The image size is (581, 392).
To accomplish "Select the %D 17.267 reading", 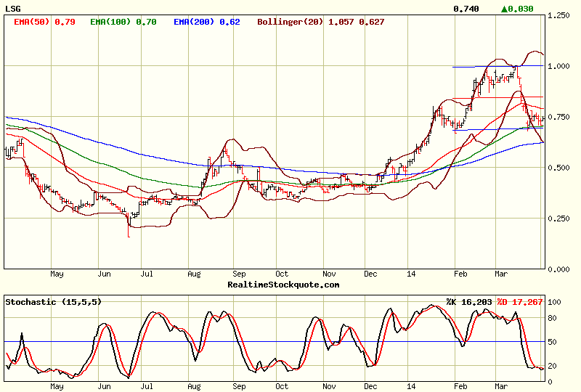I will (x=520, y=302).
